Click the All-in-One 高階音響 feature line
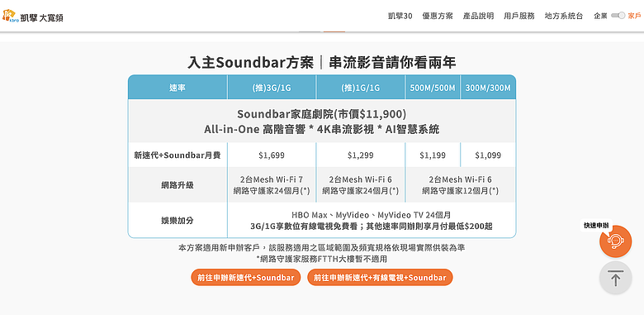Screen dimensions: 644x315 pyautogui.click(x=322, y=129)
